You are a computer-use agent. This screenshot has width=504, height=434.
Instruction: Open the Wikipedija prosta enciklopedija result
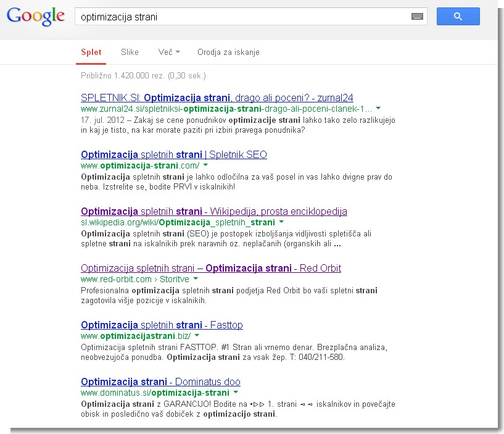214,211
